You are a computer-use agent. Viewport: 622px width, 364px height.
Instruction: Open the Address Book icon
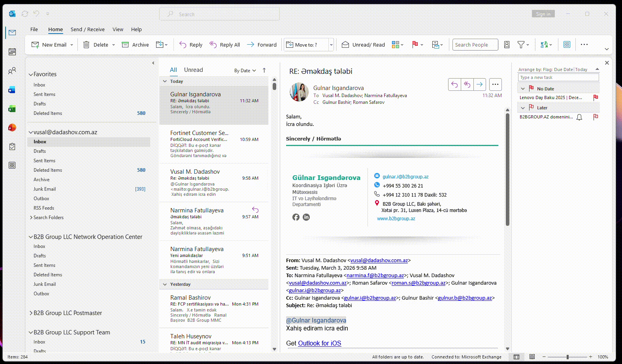[507, 45]
